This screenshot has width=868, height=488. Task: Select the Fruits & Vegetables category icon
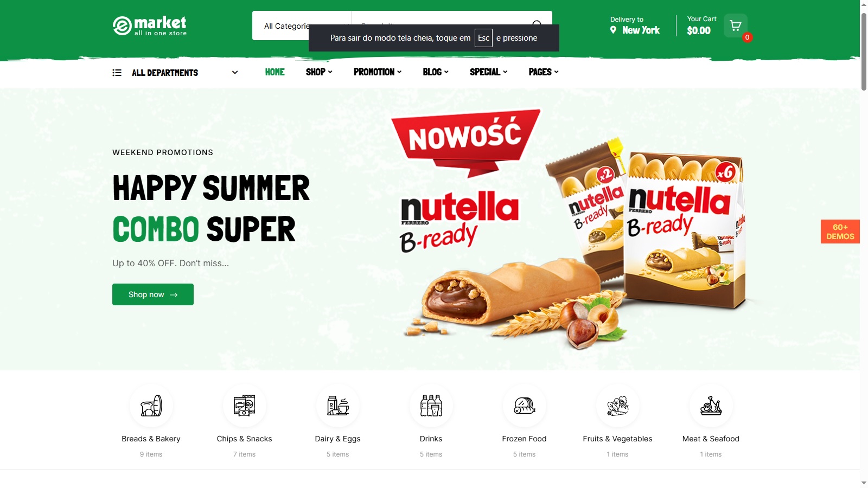coord(618,406)
